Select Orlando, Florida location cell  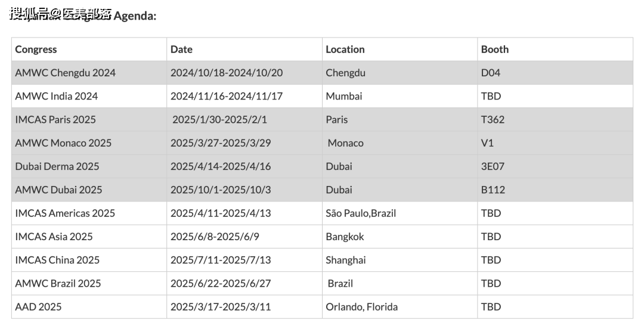point(400,307)
